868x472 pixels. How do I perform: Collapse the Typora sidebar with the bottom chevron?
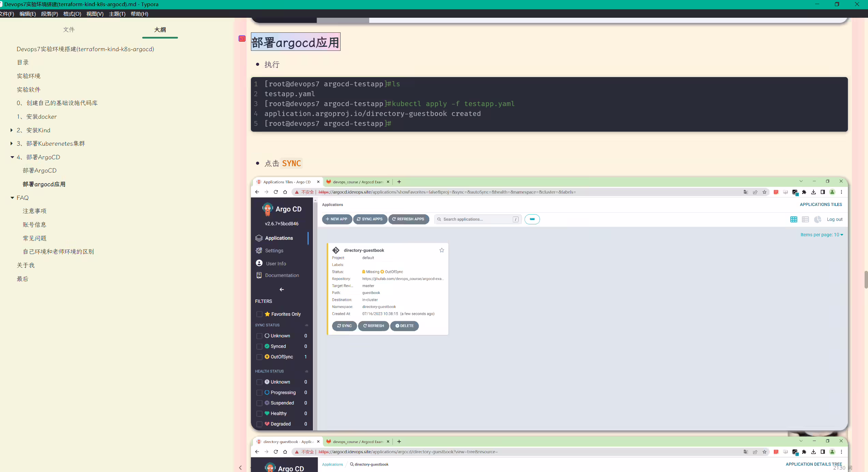[240, 468]
